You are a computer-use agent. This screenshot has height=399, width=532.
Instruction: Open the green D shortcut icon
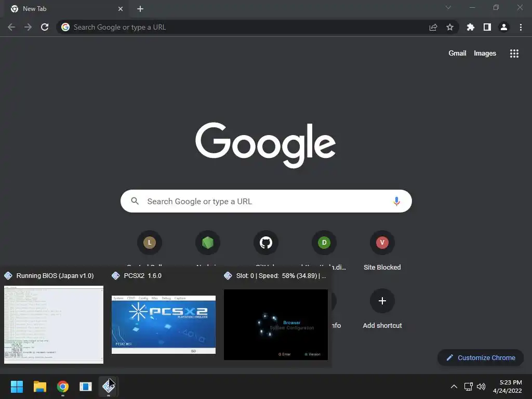(324, 243)
